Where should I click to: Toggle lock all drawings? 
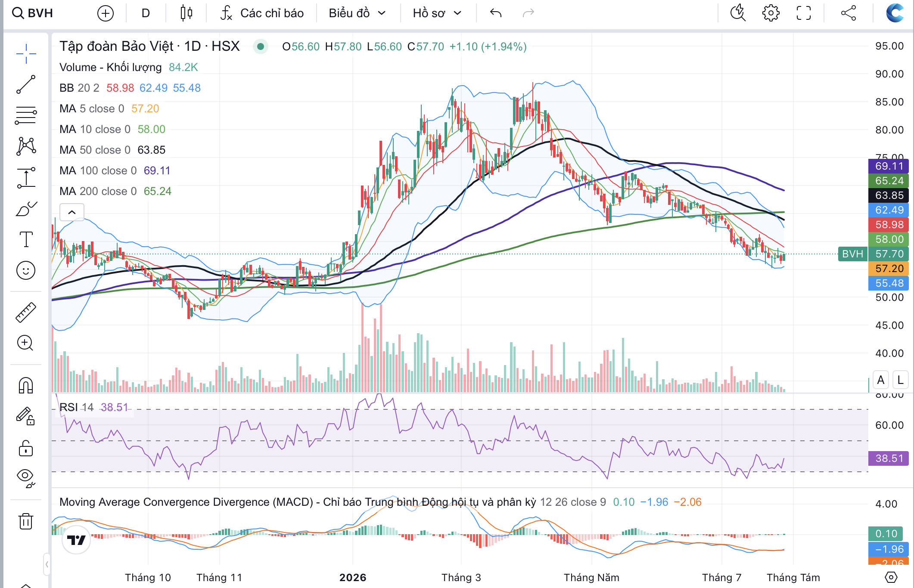[26, 448]
